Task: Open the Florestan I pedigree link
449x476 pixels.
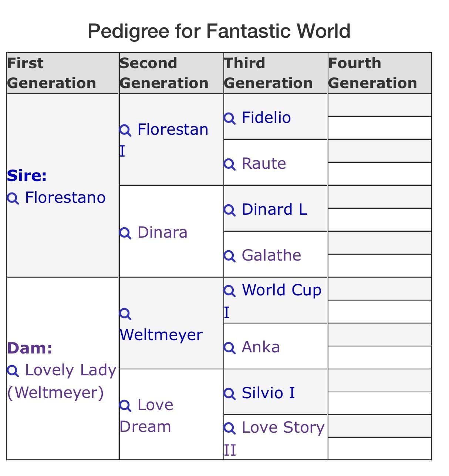Action: pyautogui.click(x=172, y=130)
